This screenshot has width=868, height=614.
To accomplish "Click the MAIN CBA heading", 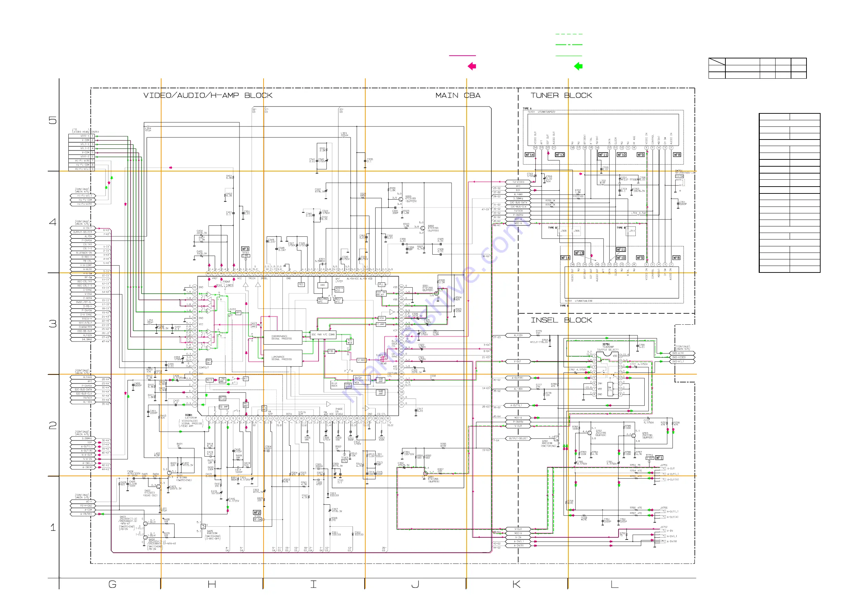I will tap(458, 95).
